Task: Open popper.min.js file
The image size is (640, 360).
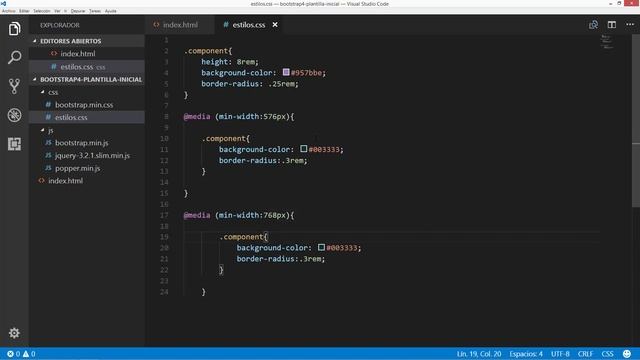Action: 87,168
